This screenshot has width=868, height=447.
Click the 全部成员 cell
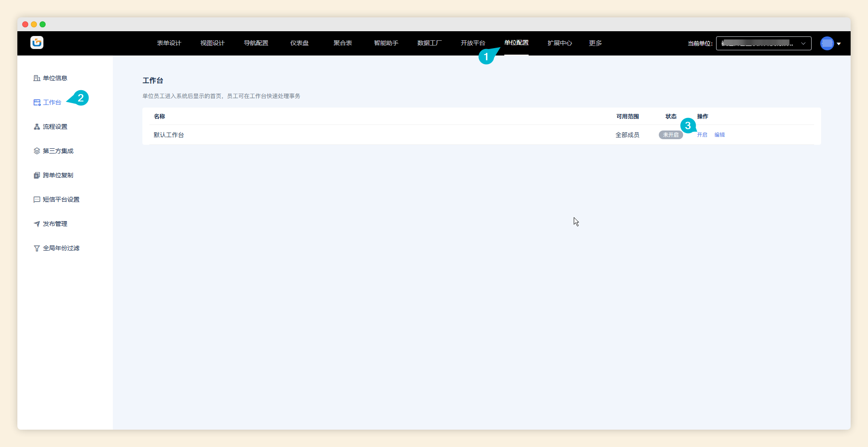click(628, 135)
